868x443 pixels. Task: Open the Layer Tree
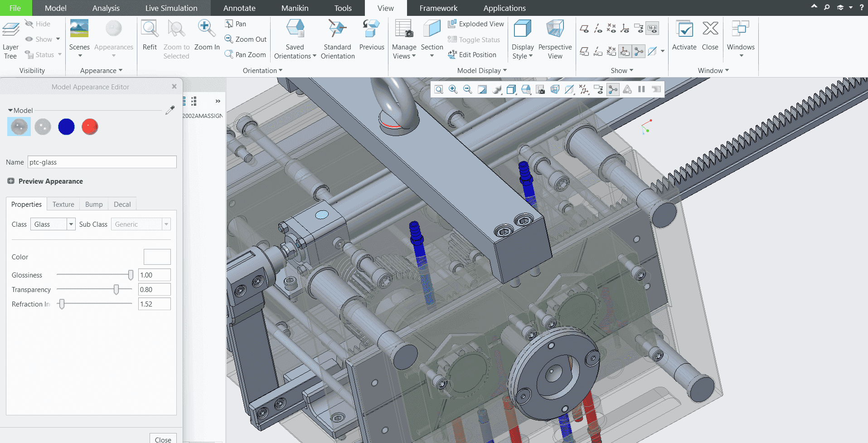coord(10,39)
